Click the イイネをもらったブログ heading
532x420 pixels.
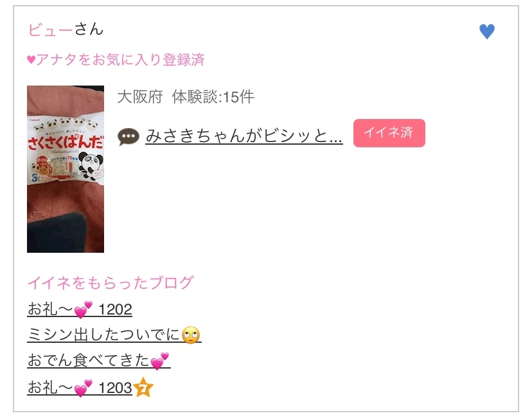pyautogui.click(x=111, y=282)
